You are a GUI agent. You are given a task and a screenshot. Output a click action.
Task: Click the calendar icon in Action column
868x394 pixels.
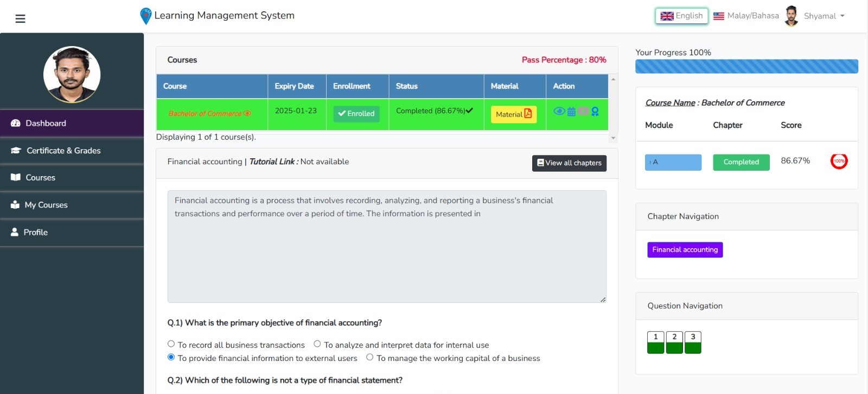(x=571, y=112)
